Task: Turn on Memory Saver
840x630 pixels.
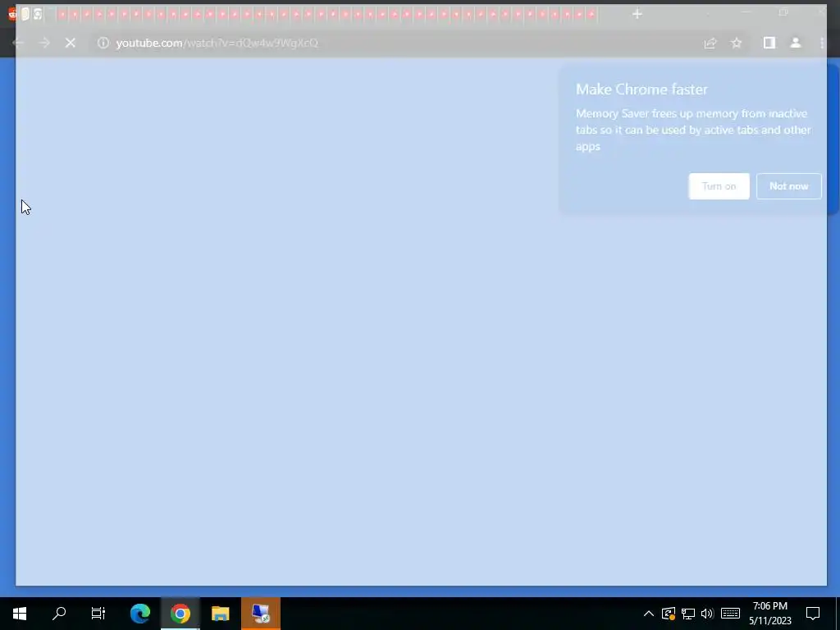Action: tap(719, 186)
